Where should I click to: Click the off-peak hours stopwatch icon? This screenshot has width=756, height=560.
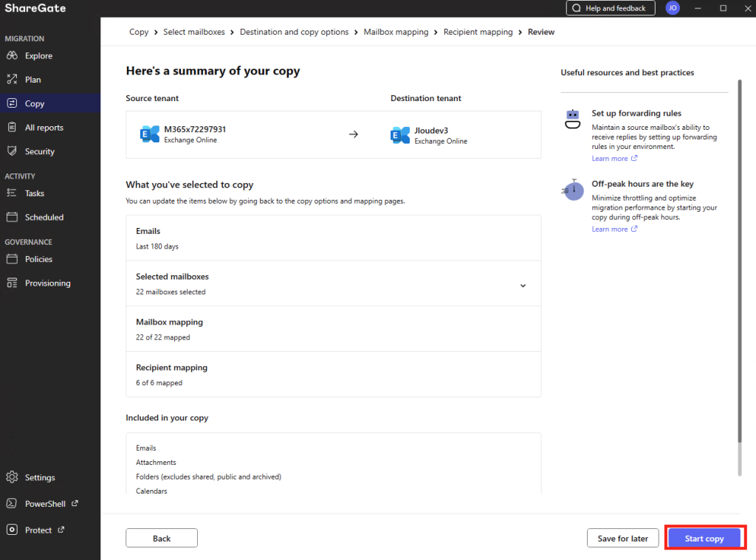tap(573, 190)
